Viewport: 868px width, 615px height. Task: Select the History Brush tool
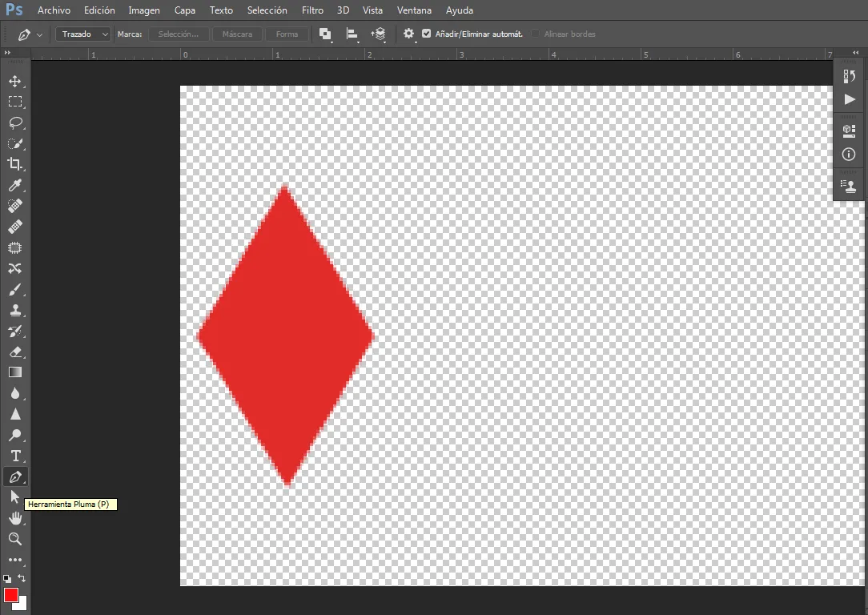[x=15, y=331]
